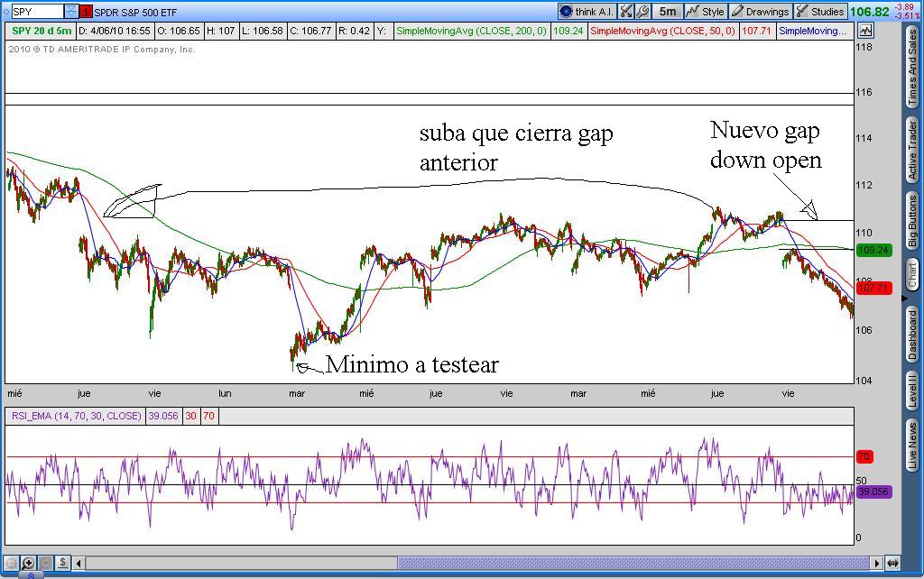Open the 5m timeframe selector
The image size is (924, 579).
point(667,12)
